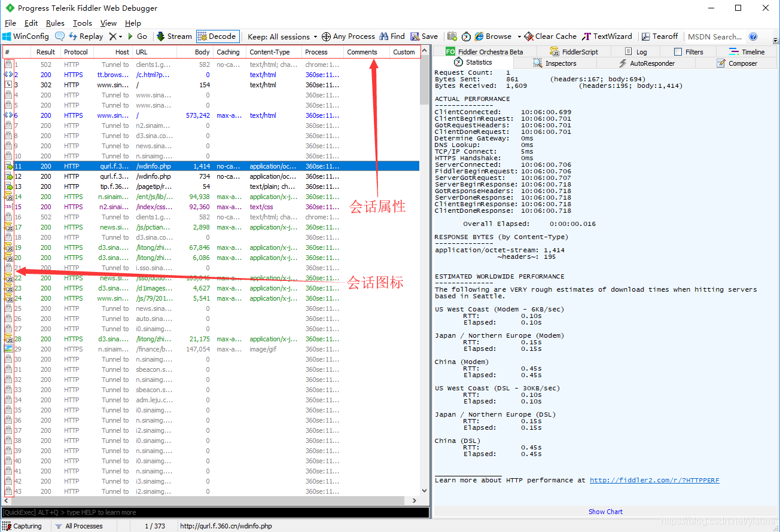Click the Show Chart link

[605, 512]
